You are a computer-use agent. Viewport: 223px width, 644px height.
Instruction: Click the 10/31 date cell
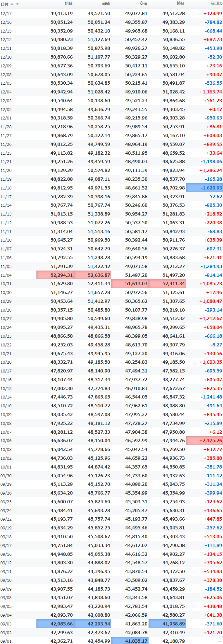6,284
